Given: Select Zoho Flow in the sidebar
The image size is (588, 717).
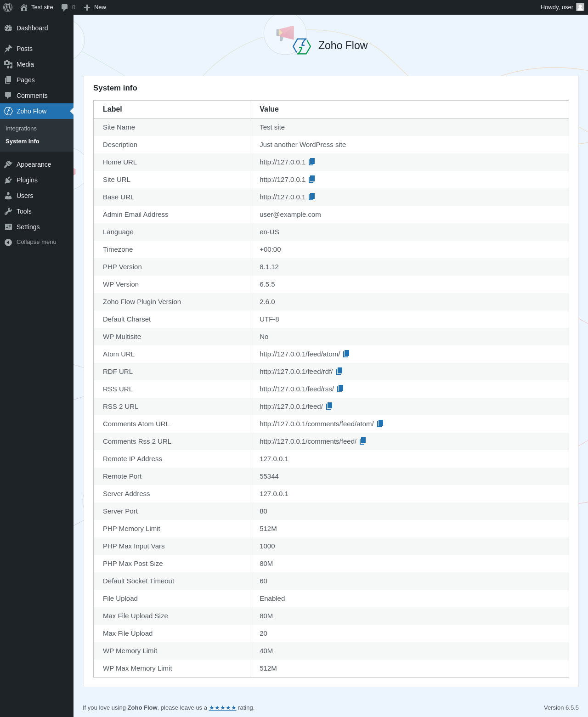Looking at the screenshot, I should (37, 111).
